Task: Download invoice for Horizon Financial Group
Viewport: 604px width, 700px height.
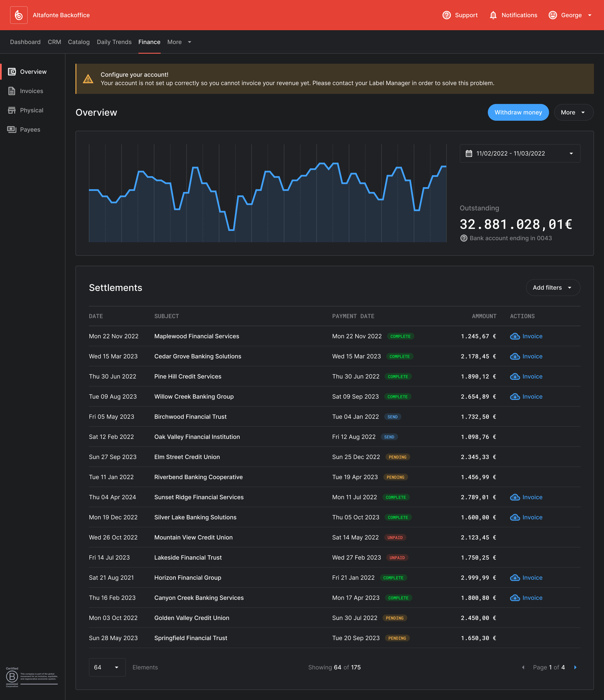Action: coord(526,578)
